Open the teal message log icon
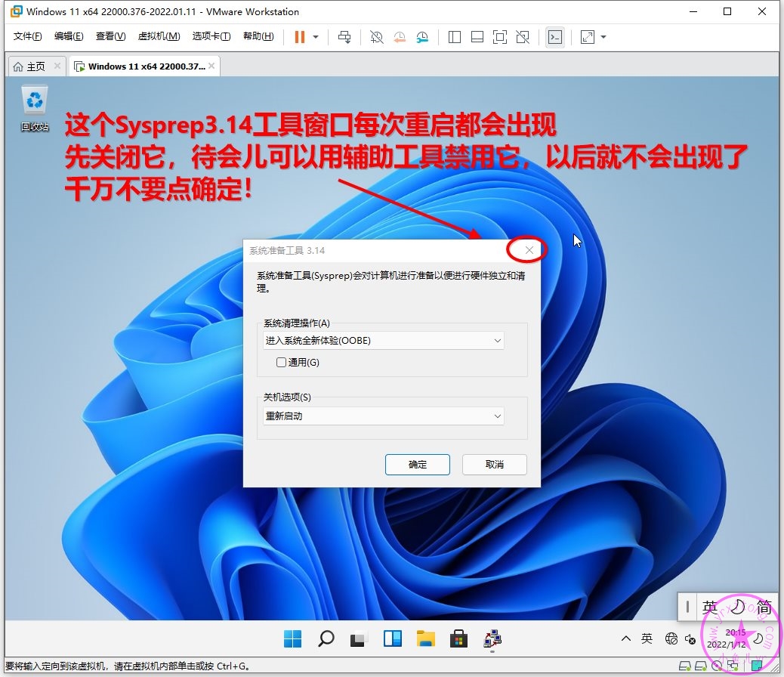 [x=757, y=666]
